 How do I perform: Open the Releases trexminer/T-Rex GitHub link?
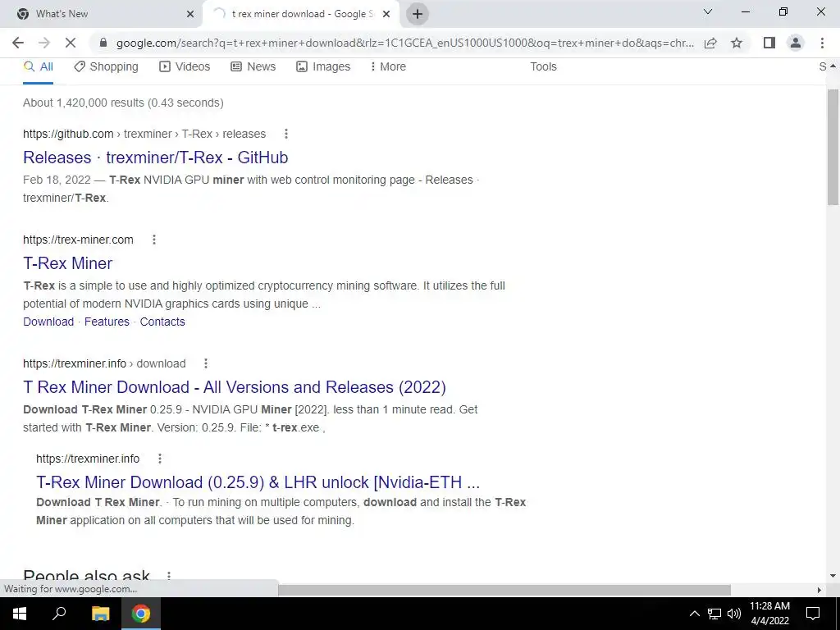point(155,157)
